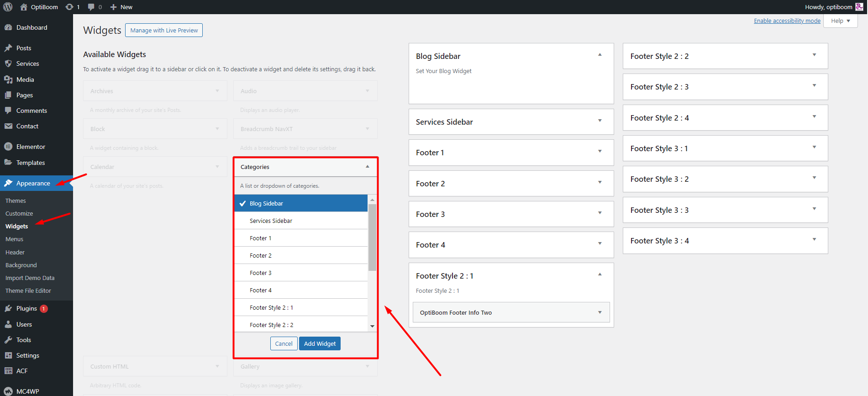
Task: Click the sidebar list scroll down arrow
Action: point(373,326)
